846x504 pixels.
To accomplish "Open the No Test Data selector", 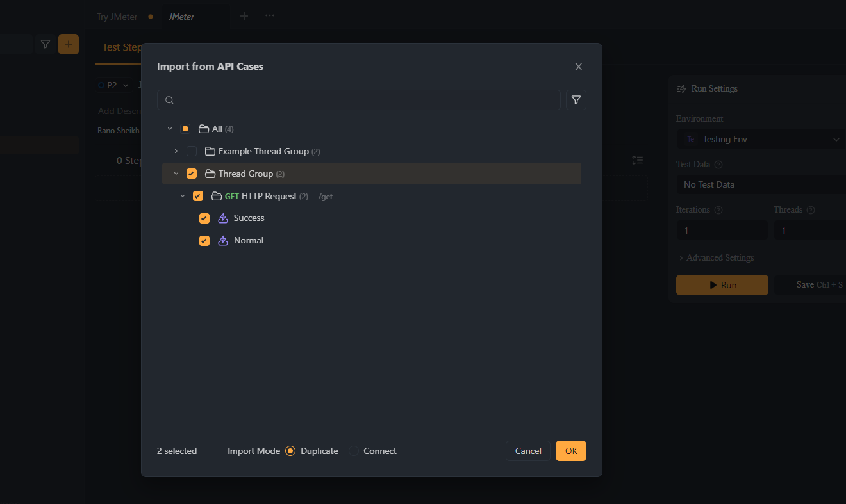I will click(761, 184).
